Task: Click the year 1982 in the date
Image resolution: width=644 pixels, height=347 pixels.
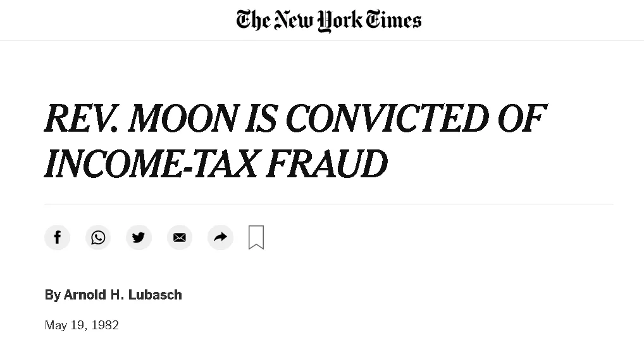Action: tap(105, 325)
